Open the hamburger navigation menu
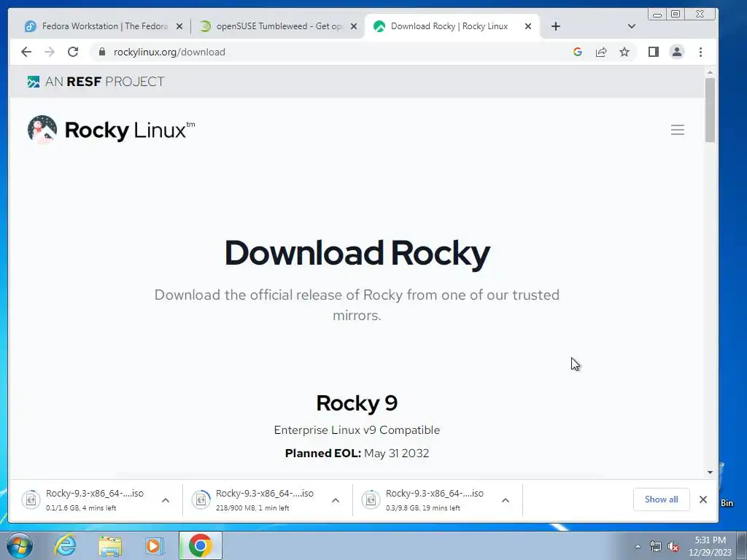747x560 pixels. pos(678,130)
